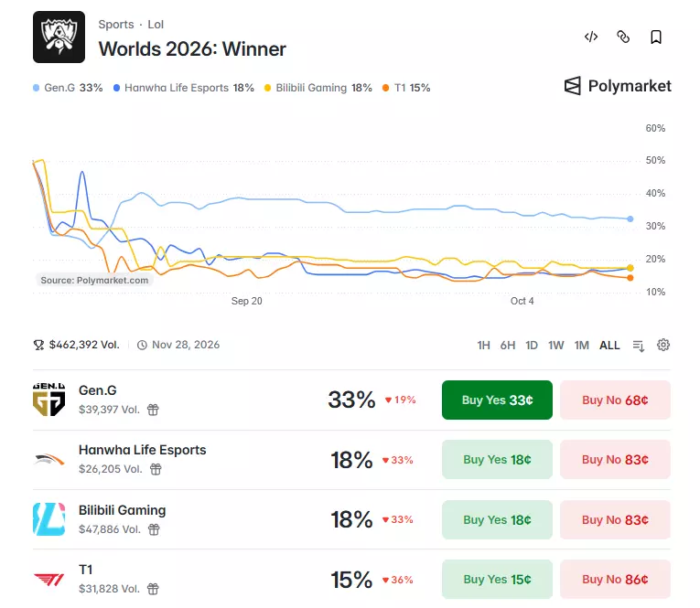
Task: Buy No on Hanwha Life Esports at 83¢
Action: tap(615, 460)
